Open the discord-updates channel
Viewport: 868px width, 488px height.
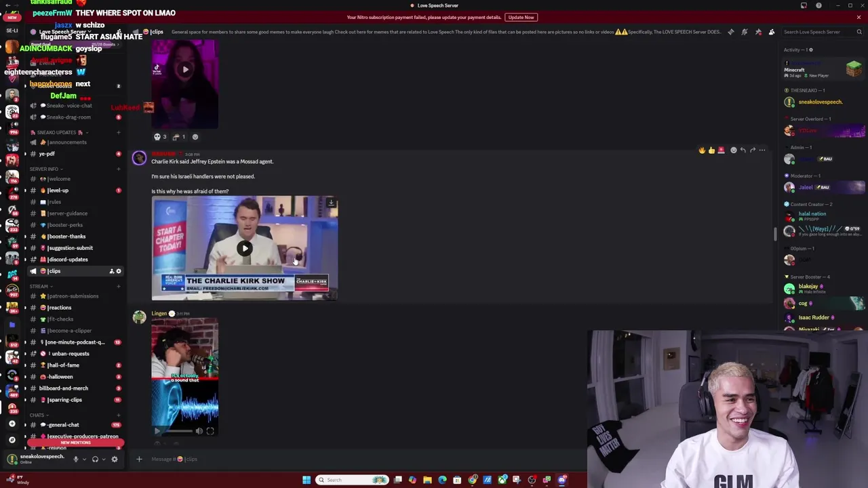tap(75, 260)
